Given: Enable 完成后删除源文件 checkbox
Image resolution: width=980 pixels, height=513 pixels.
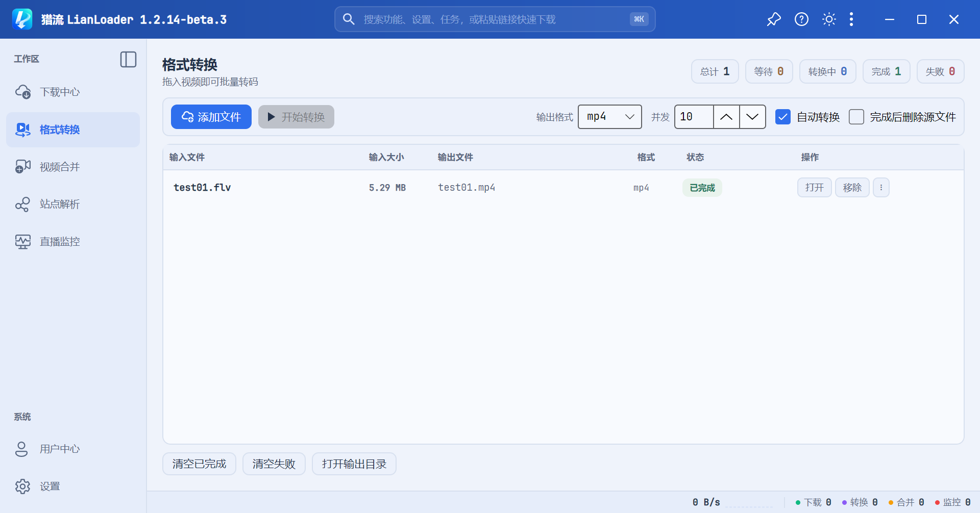Looking at the screenshot, I should point(856,117).
